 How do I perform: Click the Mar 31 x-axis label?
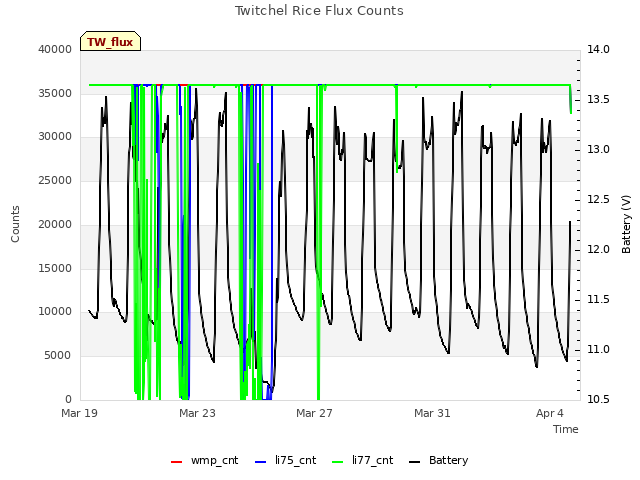[x=432, y=413]
